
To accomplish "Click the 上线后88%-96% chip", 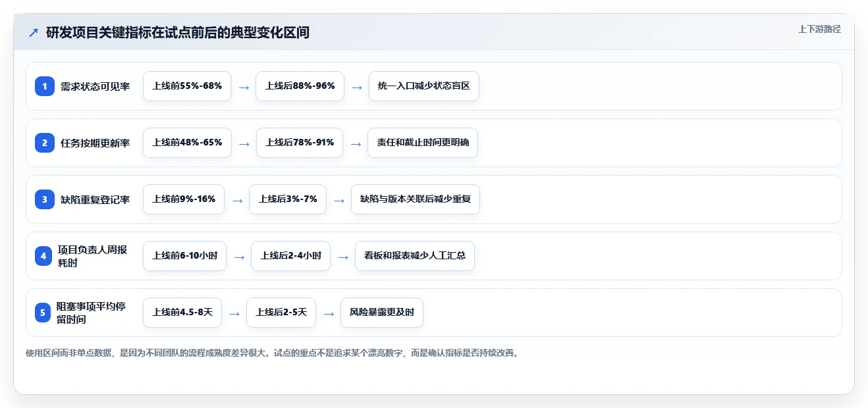I will pyautogui.click(x=300, y=86).
